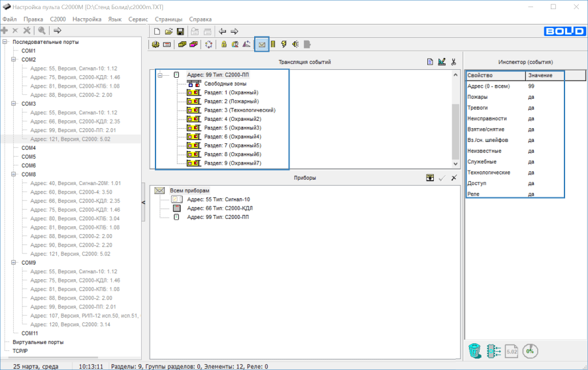
Task: Click the magnifier search icon above ports tree
Action: (x=42, y=30)
